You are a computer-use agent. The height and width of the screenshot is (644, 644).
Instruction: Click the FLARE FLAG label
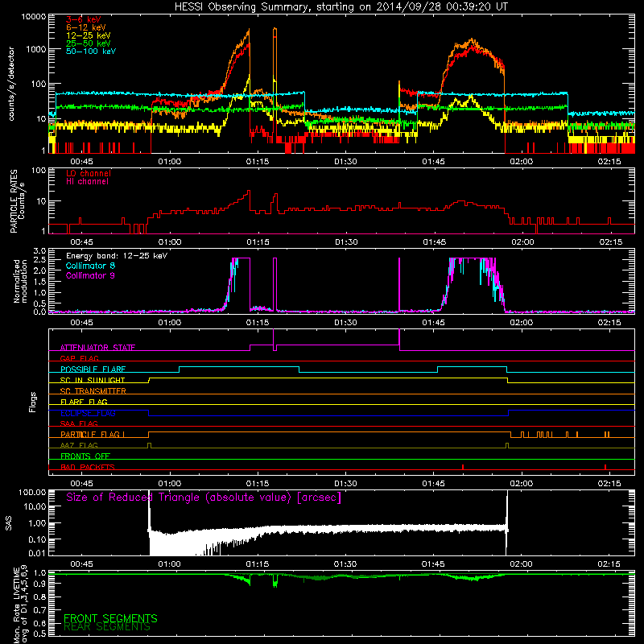(x=84, y=402)
